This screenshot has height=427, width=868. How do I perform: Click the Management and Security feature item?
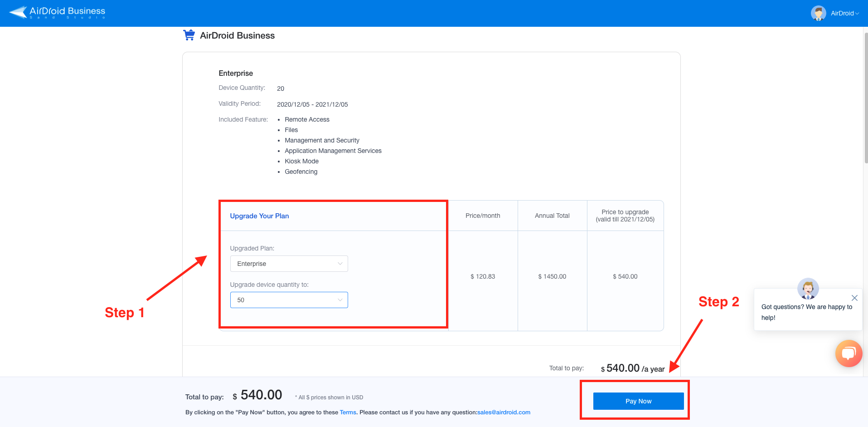(x=322, y=140)
